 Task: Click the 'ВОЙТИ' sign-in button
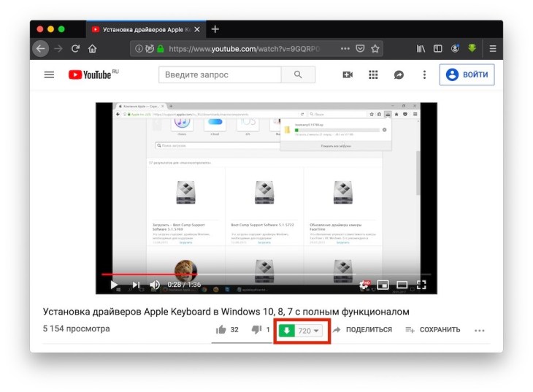tap(467, 74)
